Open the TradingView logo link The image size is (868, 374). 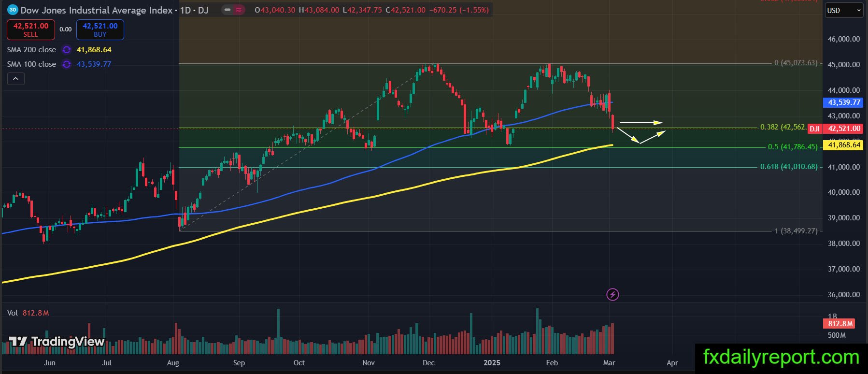(x=57, y=342)
